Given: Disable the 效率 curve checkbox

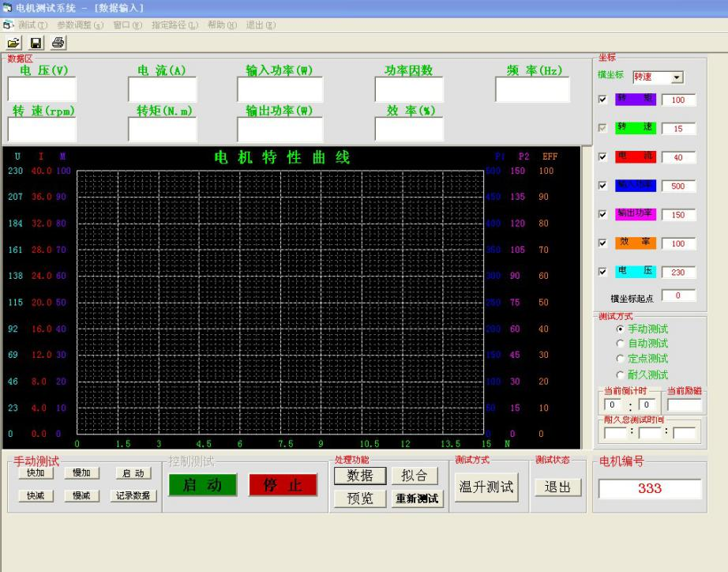Looking at the screenshot, I should click(x=603, y=243).
